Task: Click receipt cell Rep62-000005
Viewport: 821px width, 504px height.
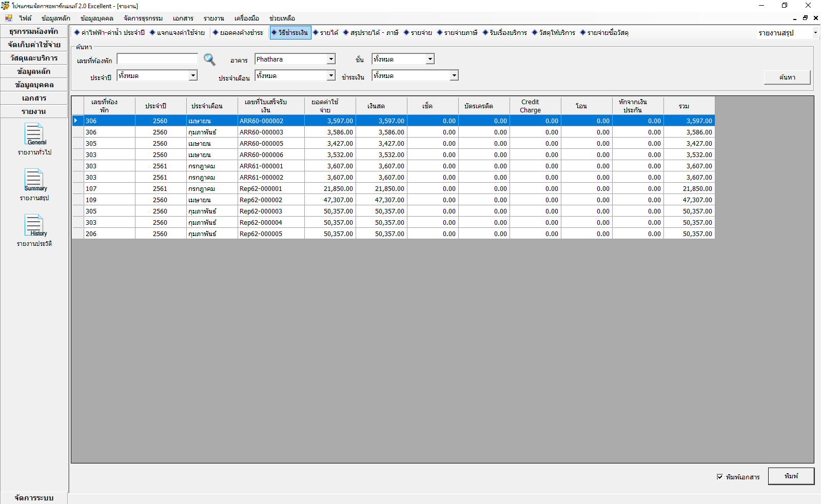Action: click(x=271, y=234)
